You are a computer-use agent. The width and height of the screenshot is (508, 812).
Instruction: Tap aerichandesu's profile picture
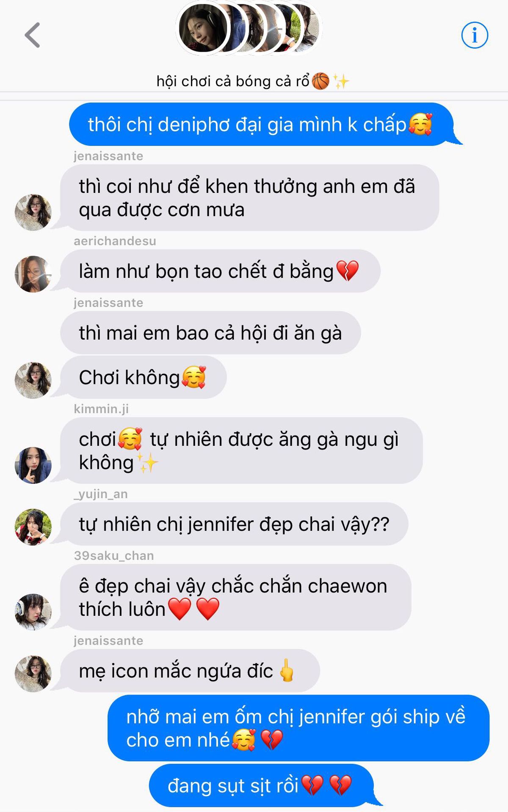click(33, 274)
